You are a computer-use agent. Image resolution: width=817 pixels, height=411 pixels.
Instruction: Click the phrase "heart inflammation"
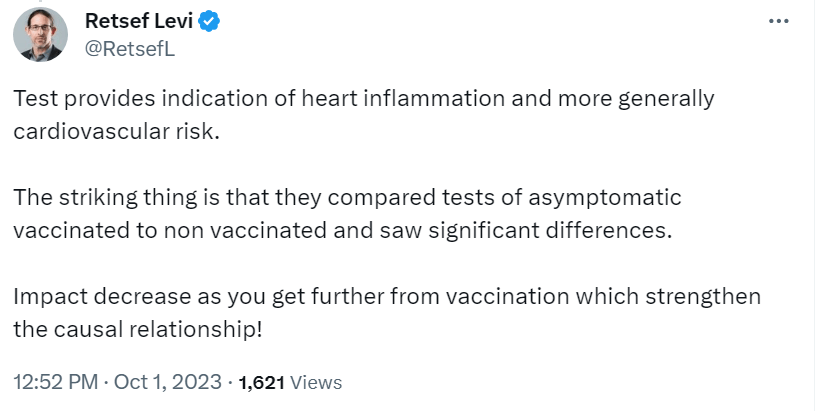tap(429, 99)
